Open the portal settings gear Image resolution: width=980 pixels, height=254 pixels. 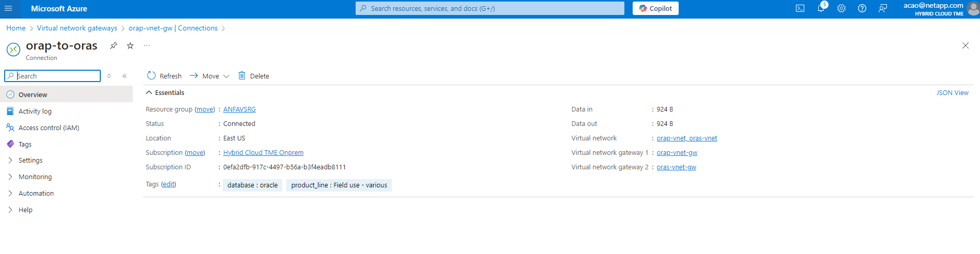pyautogui.click(x=841, y=8)
